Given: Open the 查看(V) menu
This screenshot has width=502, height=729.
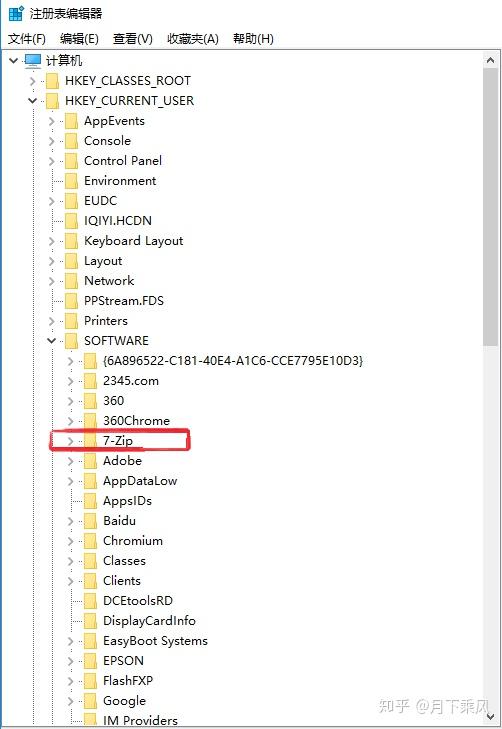Looking at the screenshot, I should click(132, 39).
